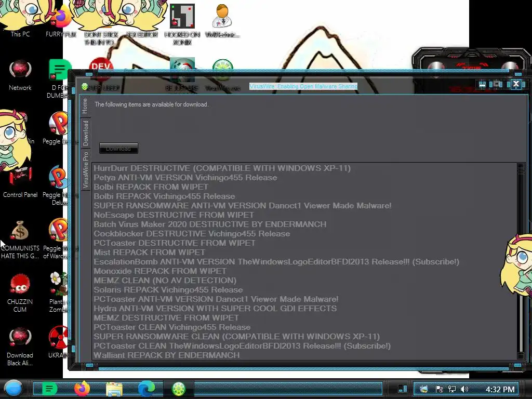Open the Plants vs Zombies desktop icon
Image resolution: width=532 pixels, height=399 pixels.
click(x=58, y=292)
